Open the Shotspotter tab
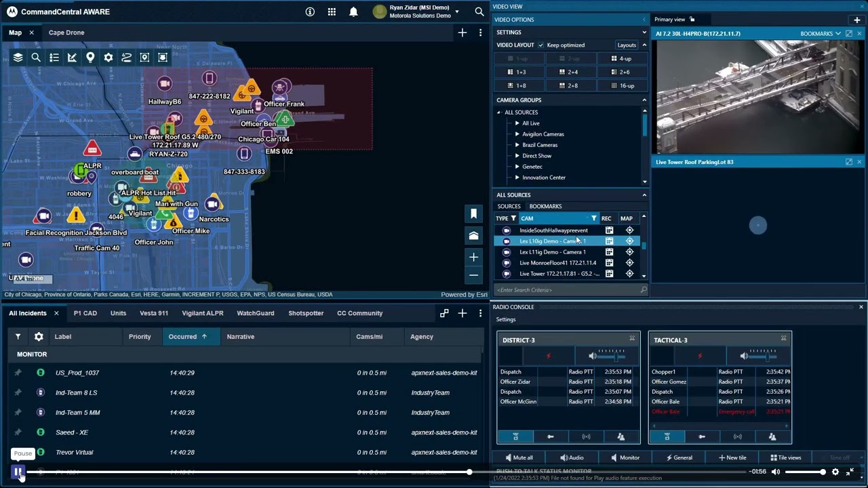This screenshot has height=488, width=868. coord(306,313)
